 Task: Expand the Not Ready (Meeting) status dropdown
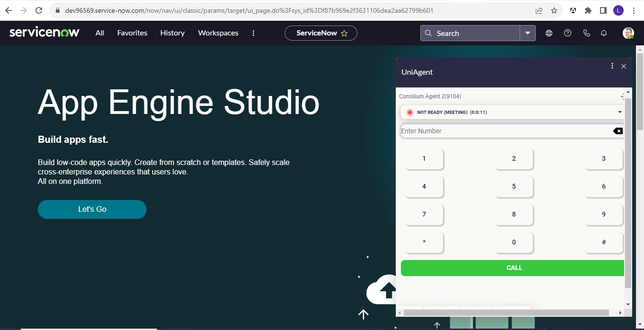(x=619, y=112)
